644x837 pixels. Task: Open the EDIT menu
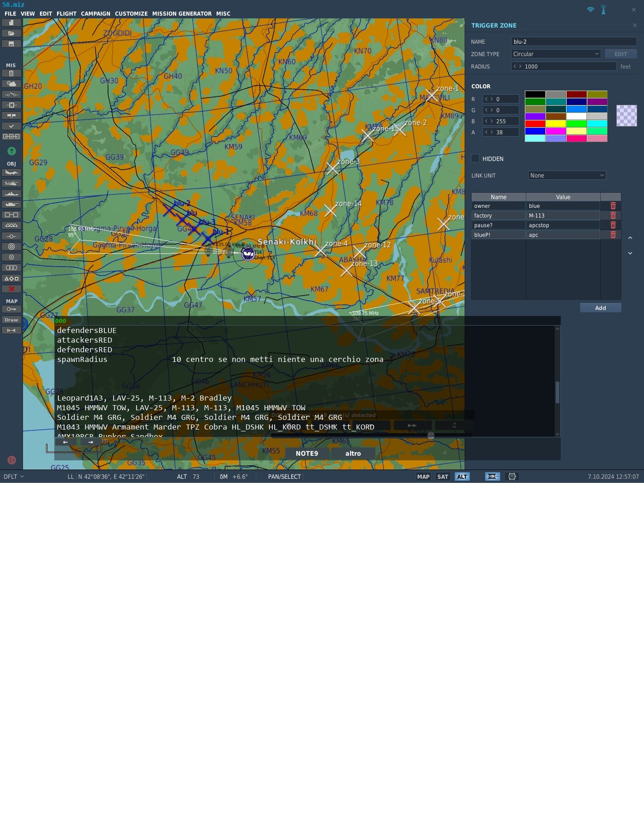46,14
